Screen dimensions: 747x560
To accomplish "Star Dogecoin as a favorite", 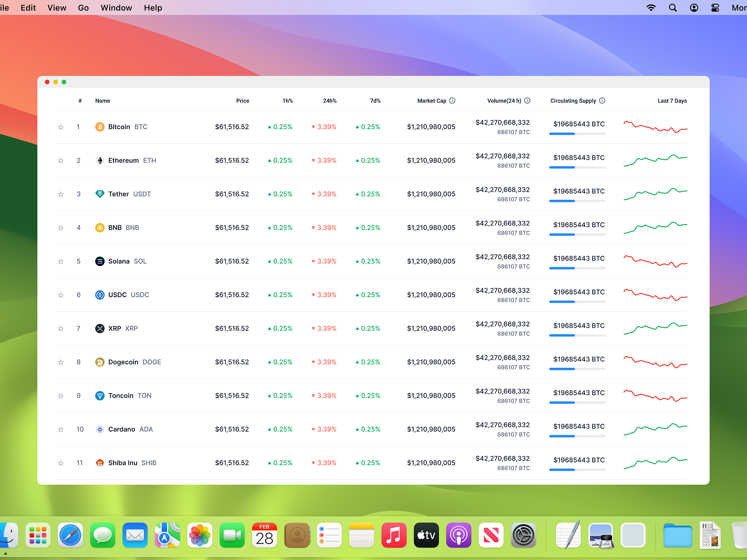I will pos(61,362).
